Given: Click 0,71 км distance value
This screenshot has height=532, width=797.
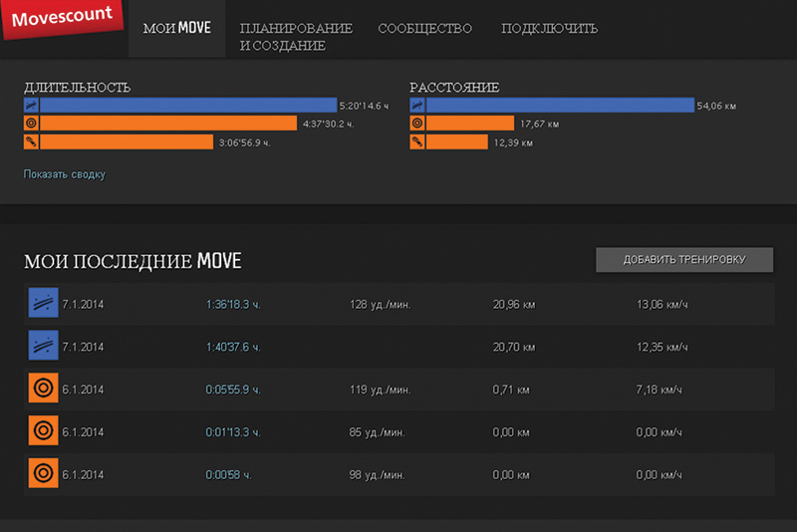Looking at the screenshot, I should [511, 390].
